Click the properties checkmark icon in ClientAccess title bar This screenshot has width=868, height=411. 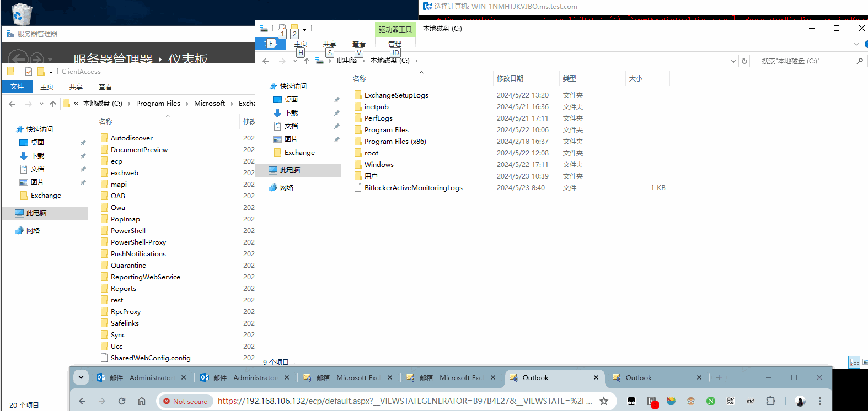(29, 72)
